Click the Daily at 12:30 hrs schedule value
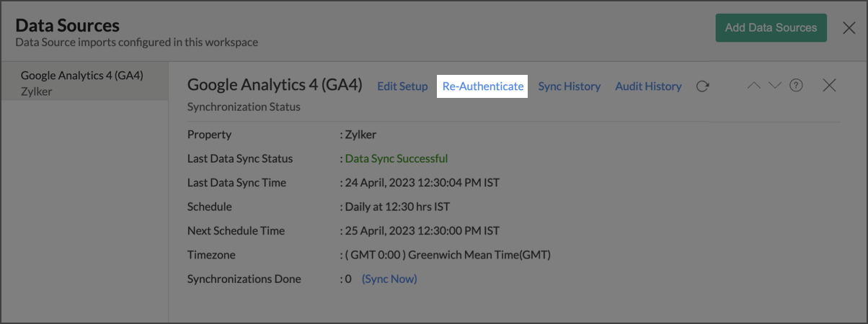 397,207
